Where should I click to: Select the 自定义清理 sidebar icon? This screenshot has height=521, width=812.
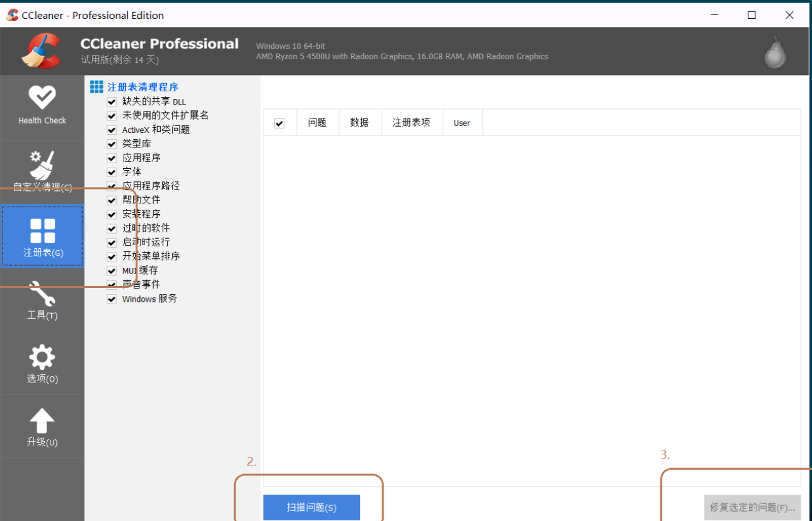point(42,170)
